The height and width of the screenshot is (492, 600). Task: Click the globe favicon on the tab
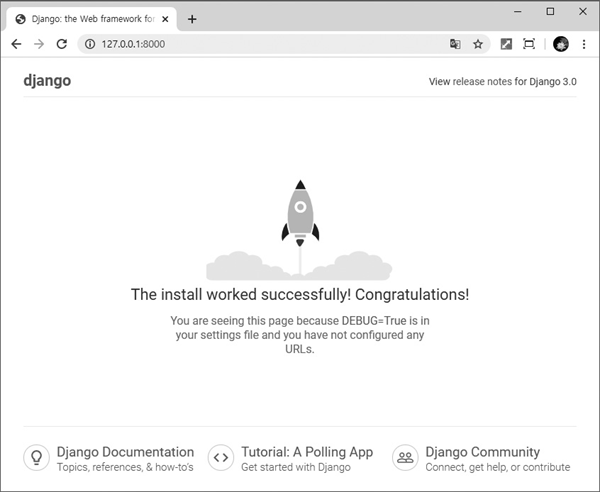pyautogui.click(x=21, y=19)
